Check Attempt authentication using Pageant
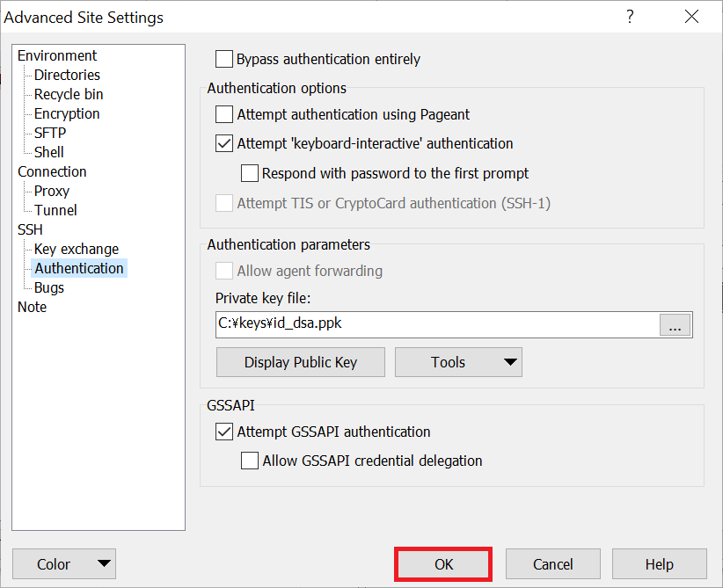The width and height of the screenshot is (723, 588). coord(224,114)
